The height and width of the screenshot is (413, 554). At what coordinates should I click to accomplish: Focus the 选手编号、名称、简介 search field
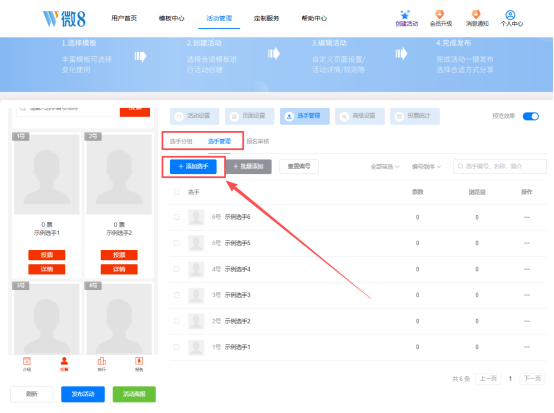500,166
